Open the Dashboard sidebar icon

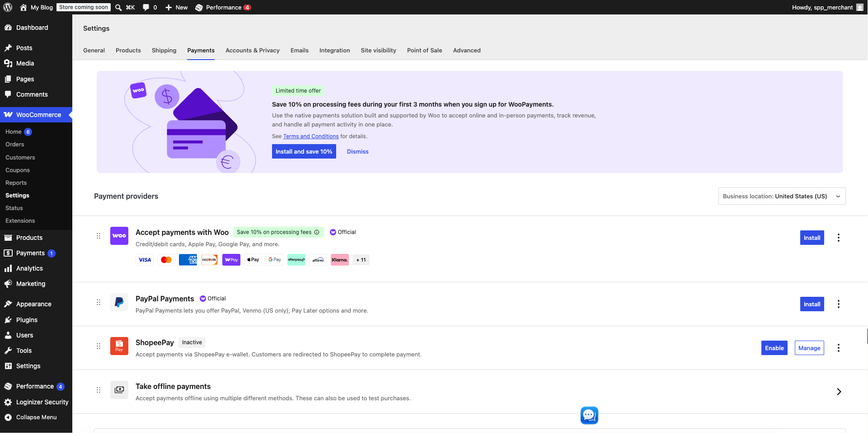click(x=8, y=28)
